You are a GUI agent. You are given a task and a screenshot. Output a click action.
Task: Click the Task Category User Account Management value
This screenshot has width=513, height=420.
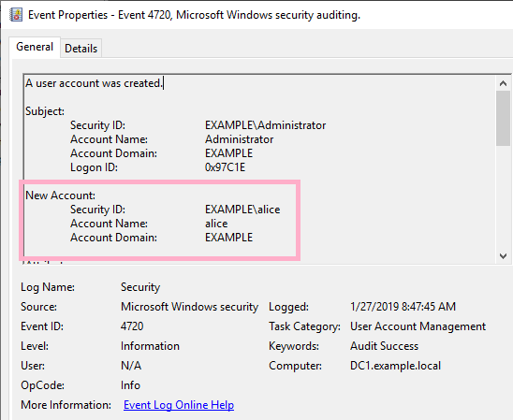(418, 326)
